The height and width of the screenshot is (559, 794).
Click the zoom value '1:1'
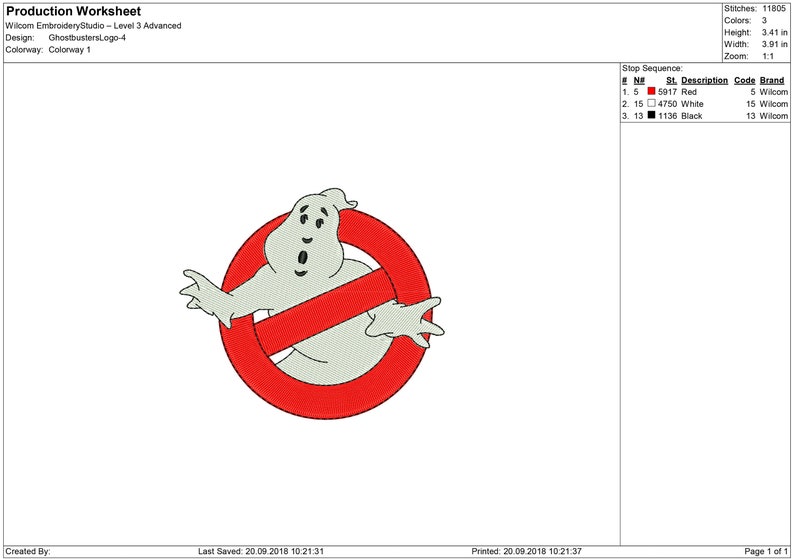768,56
